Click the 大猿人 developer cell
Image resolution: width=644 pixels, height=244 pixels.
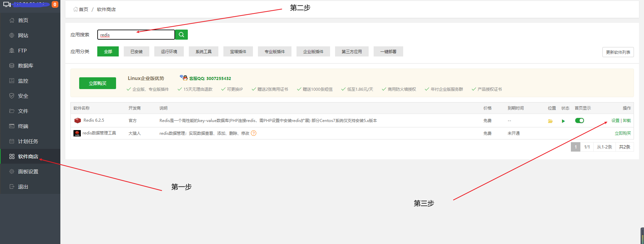(135, 133)
